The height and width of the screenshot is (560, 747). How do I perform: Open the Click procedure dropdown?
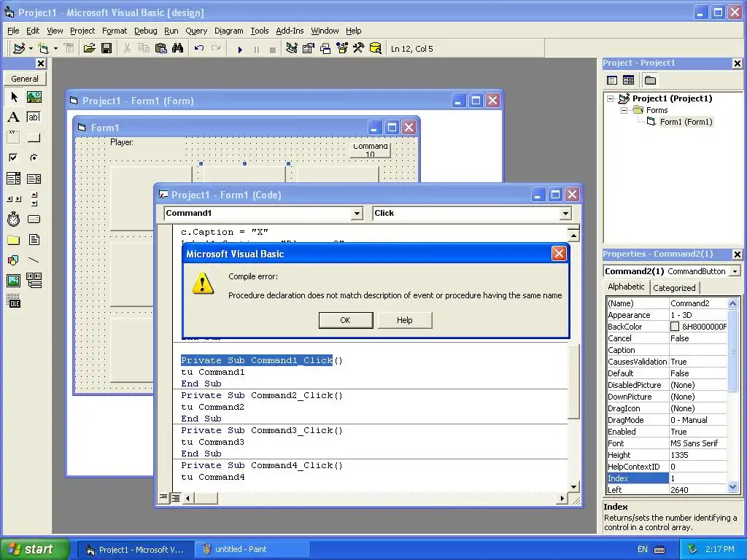(x=565, y=214)
